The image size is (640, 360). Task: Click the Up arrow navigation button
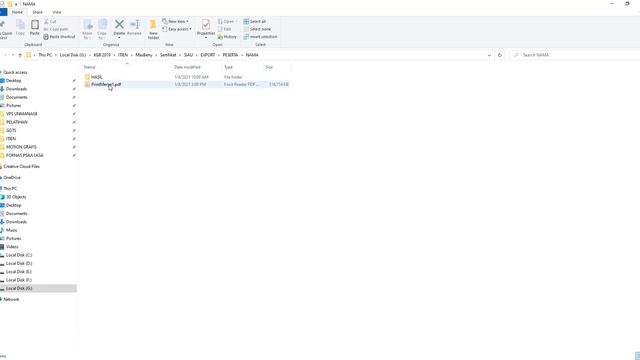point(20,55)
